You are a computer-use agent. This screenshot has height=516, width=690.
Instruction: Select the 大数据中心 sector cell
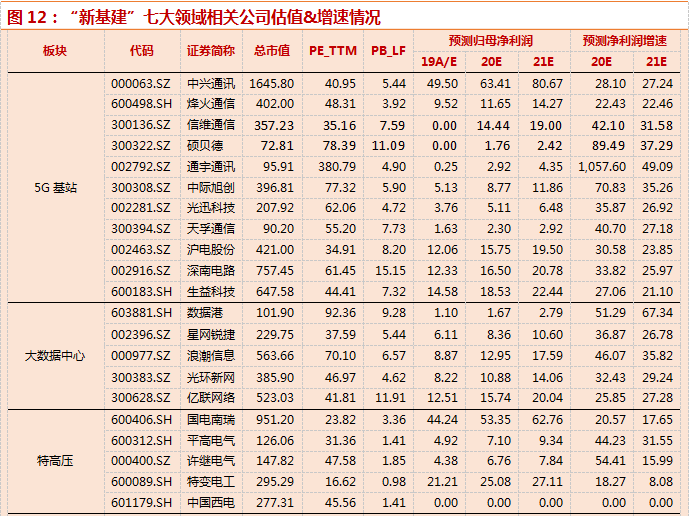coord(56,355)
